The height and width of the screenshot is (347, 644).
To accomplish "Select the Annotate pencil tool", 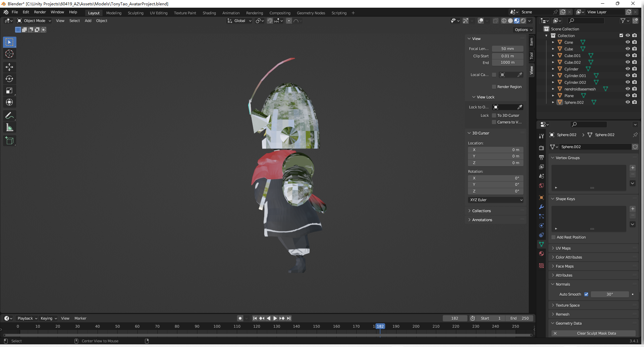I will (x=9, y=116).
